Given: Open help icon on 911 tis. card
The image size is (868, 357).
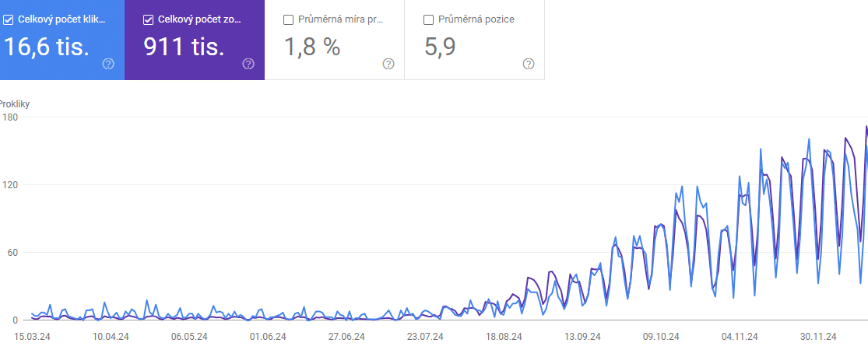Looking at the screenshot, I should (x=248, y=64).
